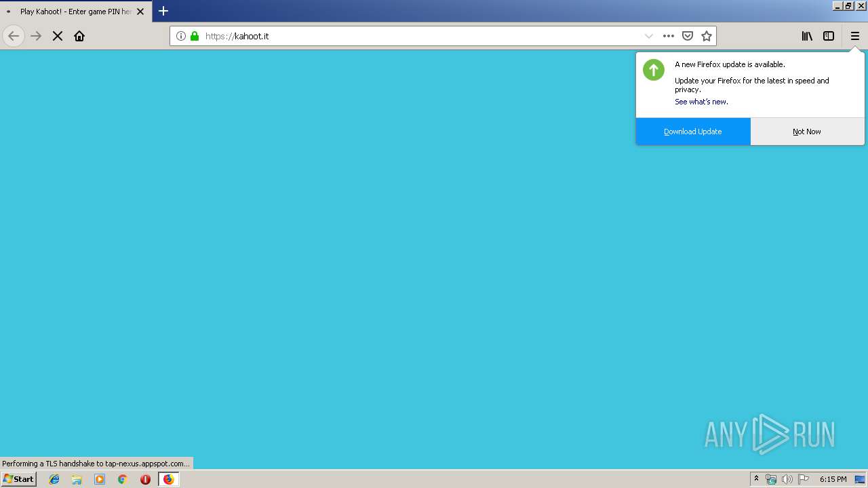The width and height of the screenshot is (868, 488).
Task: Dismiss update with Not Now
Action: (x=807, y=131)
